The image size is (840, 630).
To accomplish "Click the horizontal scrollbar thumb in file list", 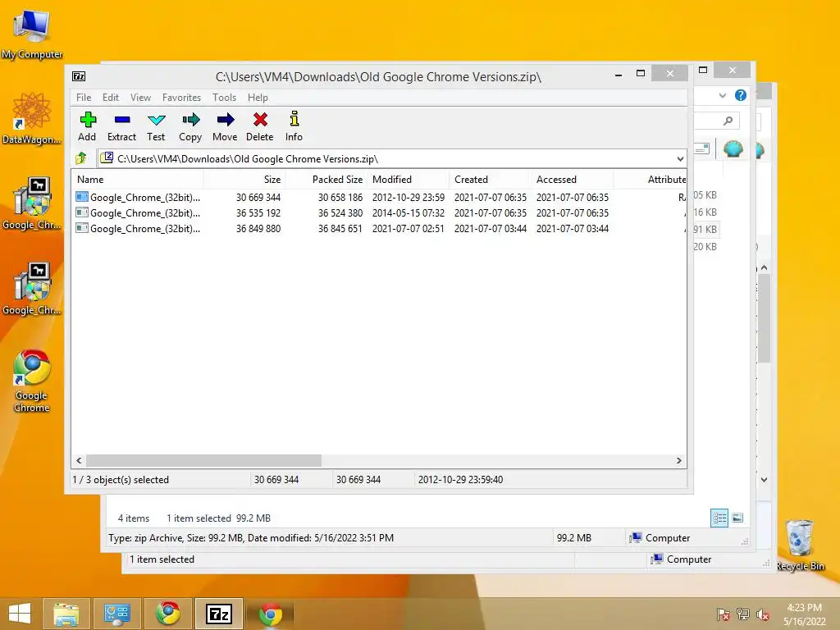I will pyautogui.click(x=203, y=461).
